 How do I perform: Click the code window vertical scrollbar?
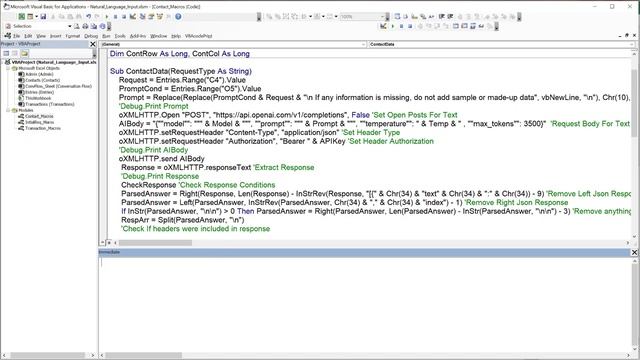(634, 145)
